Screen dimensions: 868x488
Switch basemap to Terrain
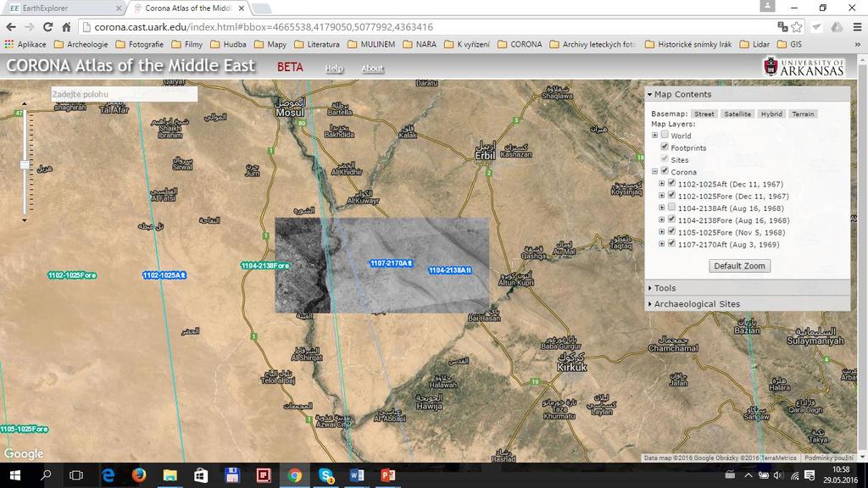(803, 114)
